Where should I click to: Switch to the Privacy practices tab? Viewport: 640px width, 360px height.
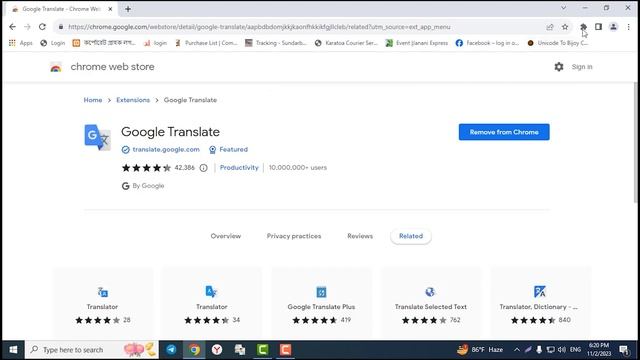tap(294, 236)
